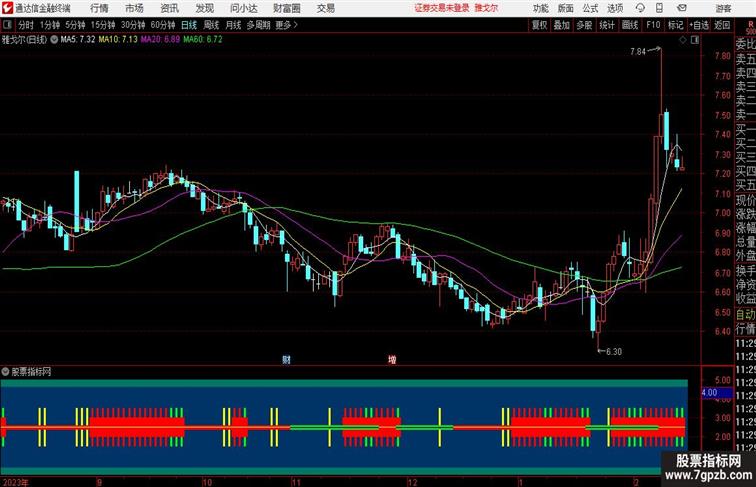Switch to the 月线 monthly tab
756x487 pixels.
coord(233,25)
